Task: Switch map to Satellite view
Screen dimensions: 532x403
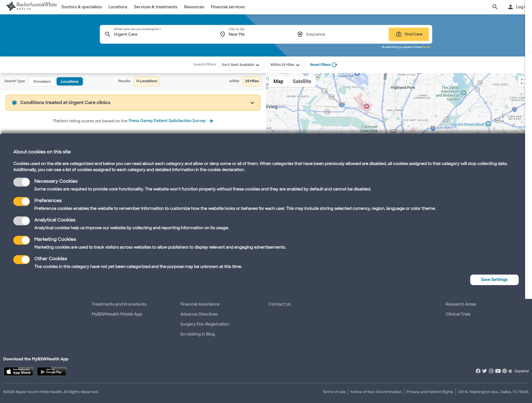Action: [302, 81]
